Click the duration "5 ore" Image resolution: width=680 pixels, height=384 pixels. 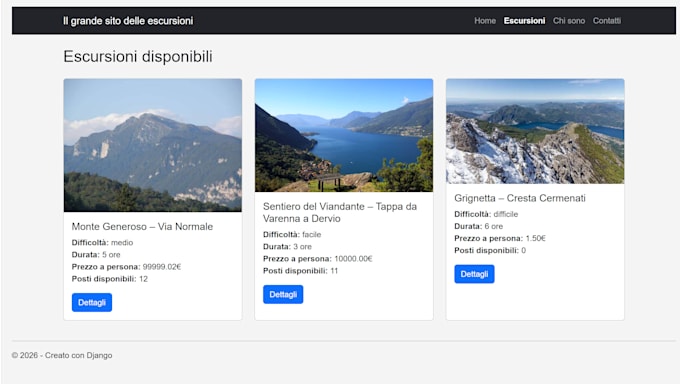pos(111,255)
